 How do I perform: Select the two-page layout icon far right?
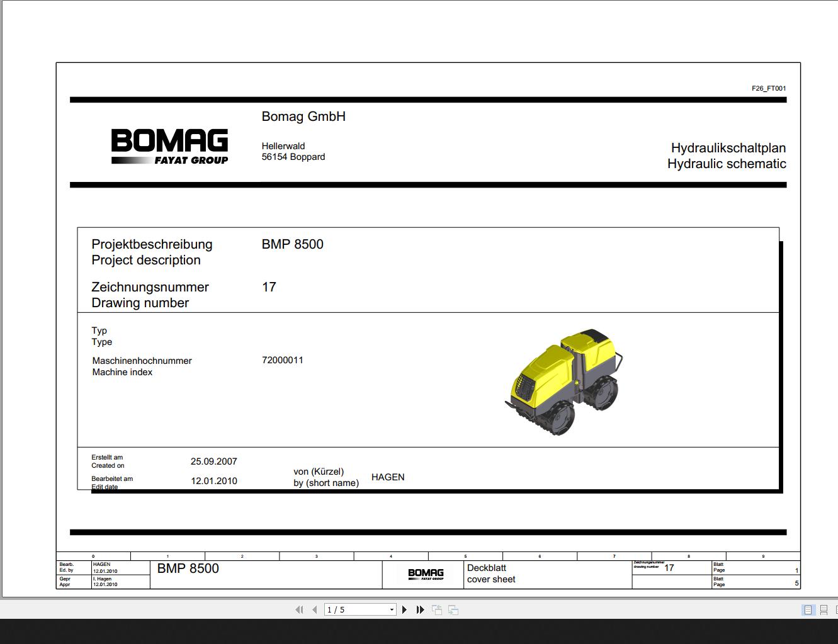(x=837, y=609)
